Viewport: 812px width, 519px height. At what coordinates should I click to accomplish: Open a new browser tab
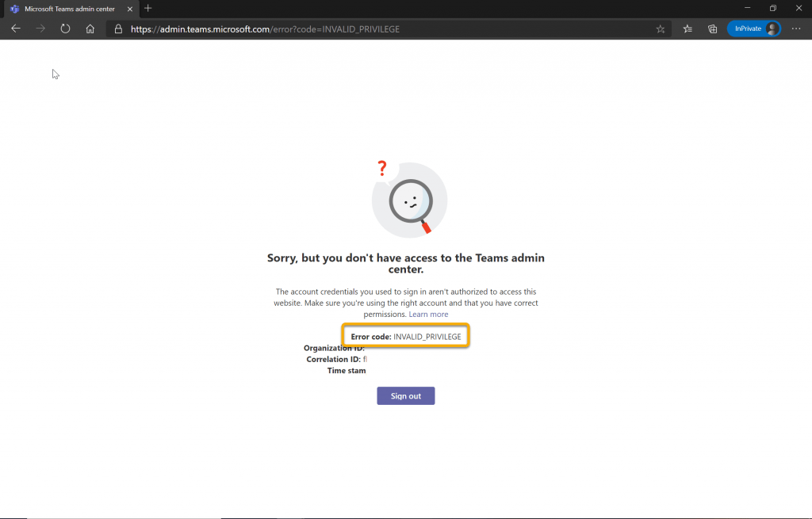pyautogui.click(x=148, y=8)
